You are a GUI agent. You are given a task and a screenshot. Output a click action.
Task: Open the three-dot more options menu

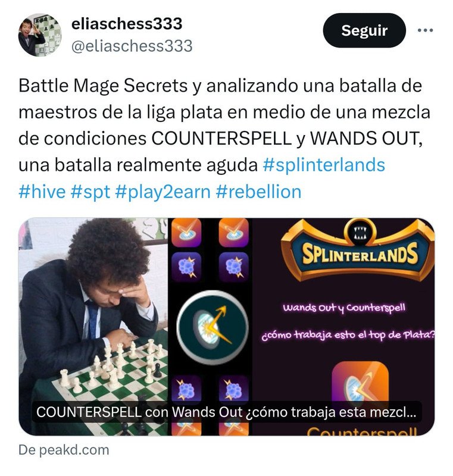(425, 30)
